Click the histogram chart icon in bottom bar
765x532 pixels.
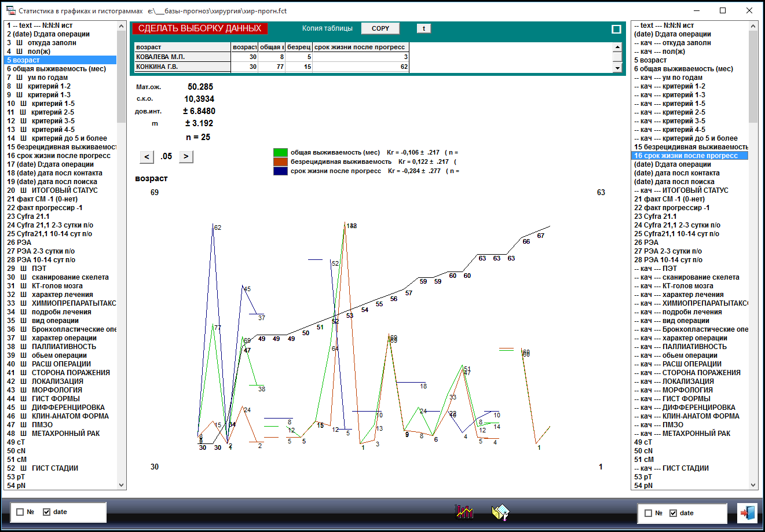click(x=464, y=512)
